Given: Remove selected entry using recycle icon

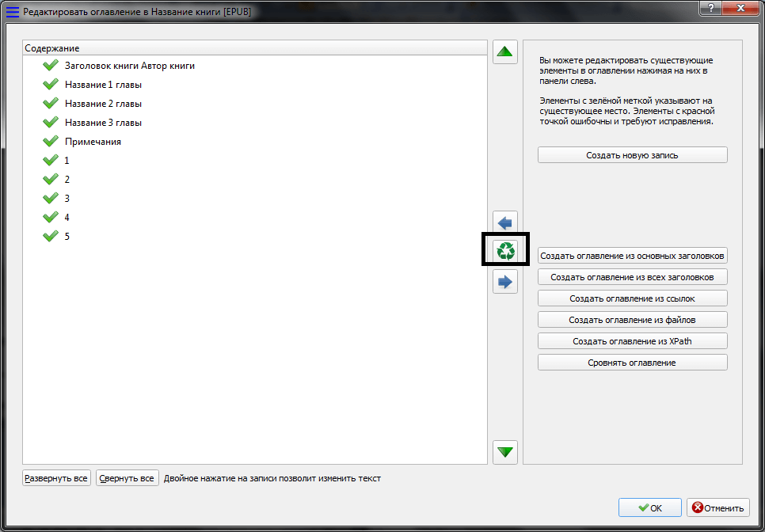Looking at the screenshot, I should click(505, 252).
